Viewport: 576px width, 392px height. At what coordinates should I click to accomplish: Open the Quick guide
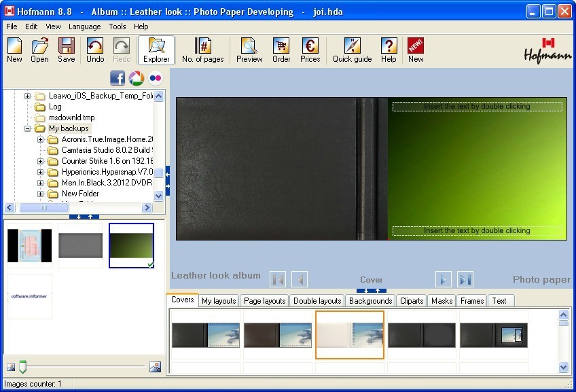[352, 49]
